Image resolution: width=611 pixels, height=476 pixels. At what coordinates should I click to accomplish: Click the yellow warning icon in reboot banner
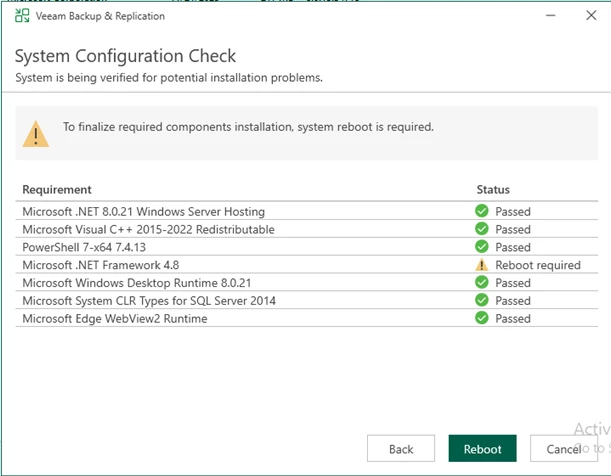point(37,133)
